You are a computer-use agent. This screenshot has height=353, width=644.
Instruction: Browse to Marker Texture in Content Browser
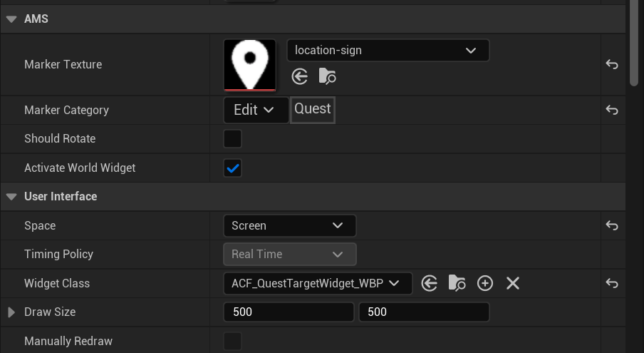(327, 76)
